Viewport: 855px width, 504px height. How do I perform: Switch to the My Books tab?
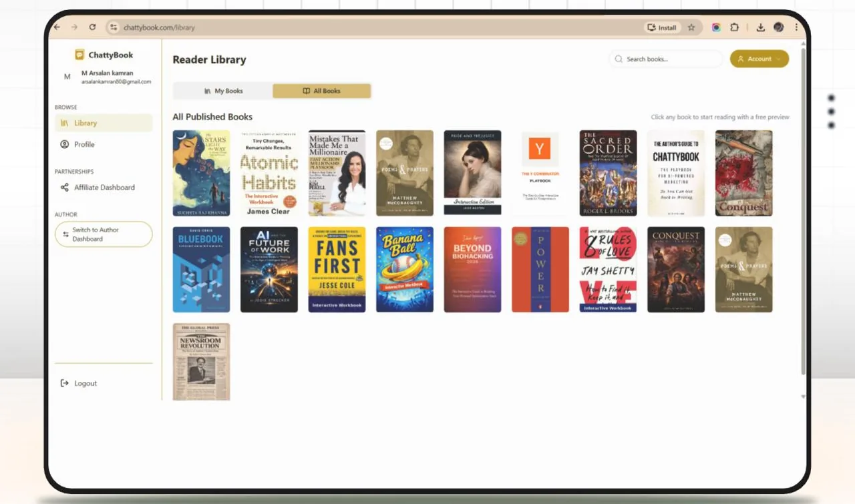[x=223, y=91]
